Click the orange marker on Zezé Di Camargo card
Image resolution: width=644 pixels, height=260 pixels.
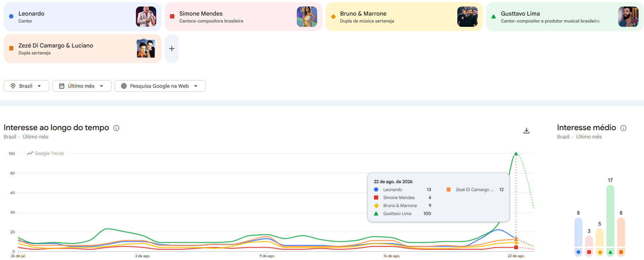pos(11,48)
